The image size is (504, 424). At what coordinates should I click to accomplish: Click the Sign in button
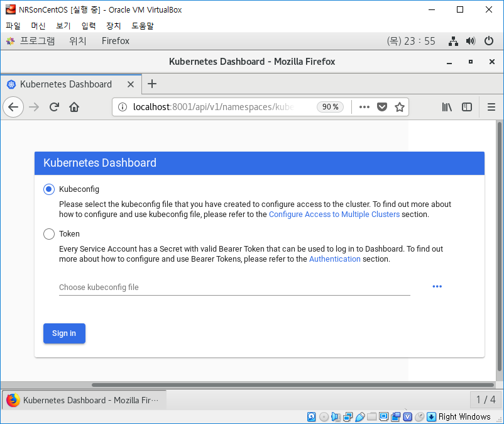[x=64, y=333]
